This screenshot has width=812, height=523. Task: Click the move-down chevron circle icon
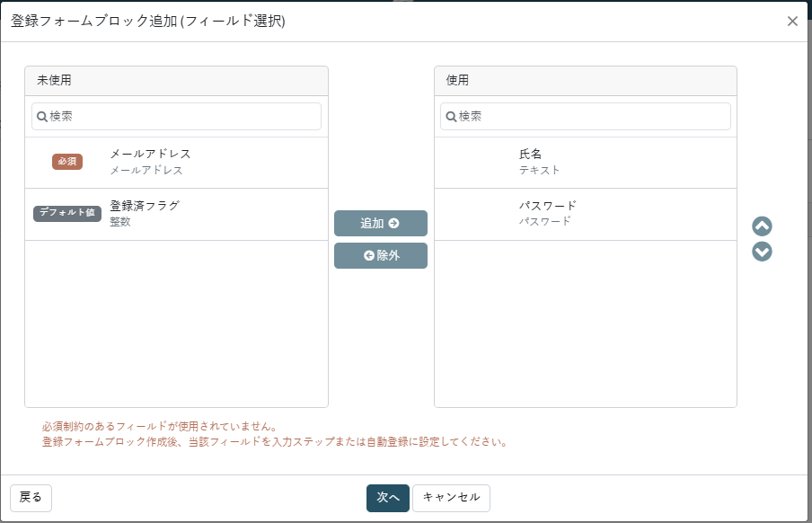coord(762,252)
